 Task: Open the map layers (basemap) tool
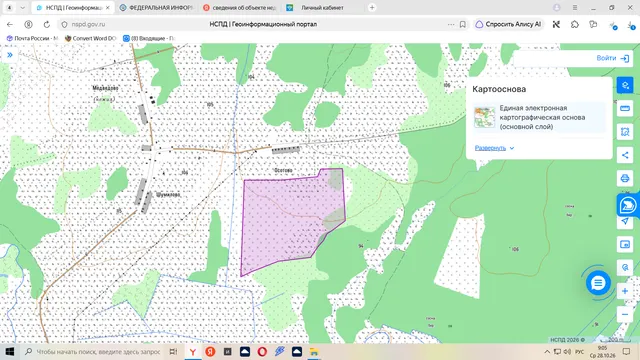(625, 85)
